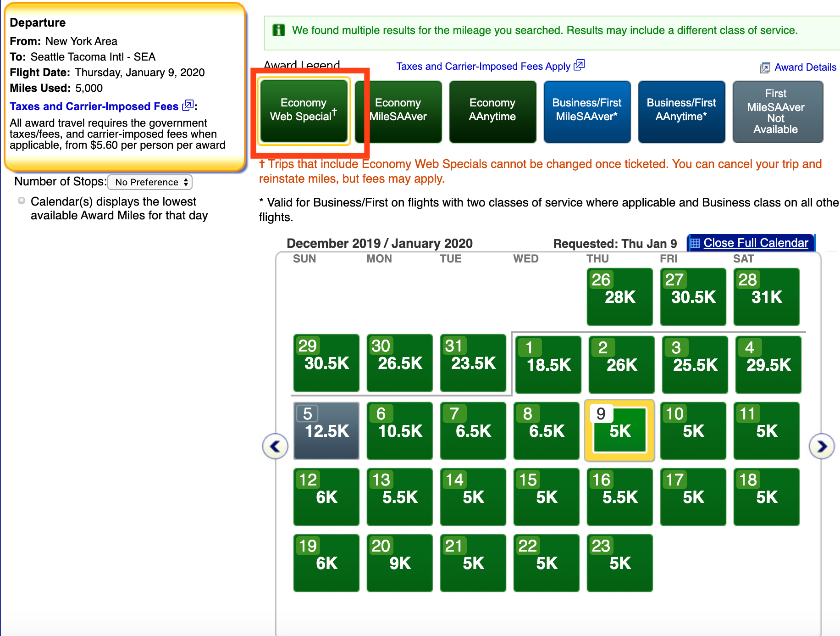Open Award Details link
The height and width of the screenshot is (636, 840).
[x=805, y=67]
